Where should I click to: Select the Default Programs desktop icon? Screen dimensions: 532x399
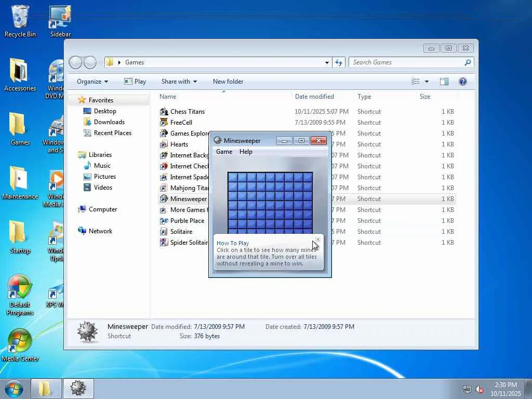tap(20, 295)
